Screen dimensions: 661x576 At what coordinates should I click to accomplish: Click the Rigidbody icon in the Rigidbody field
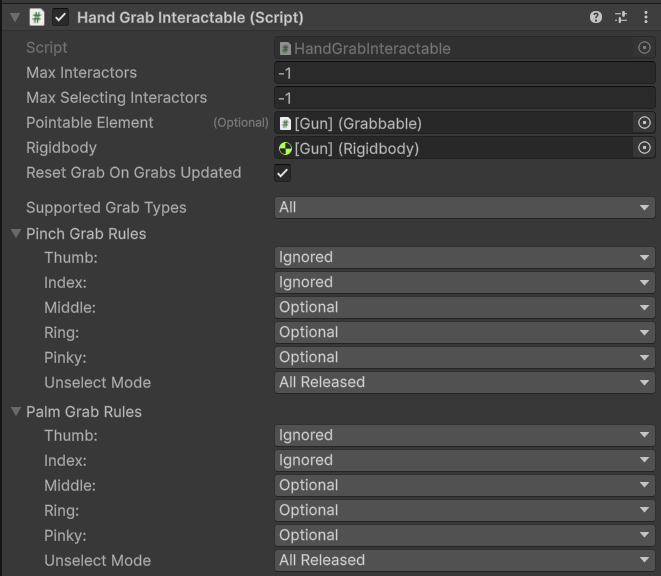285,148
